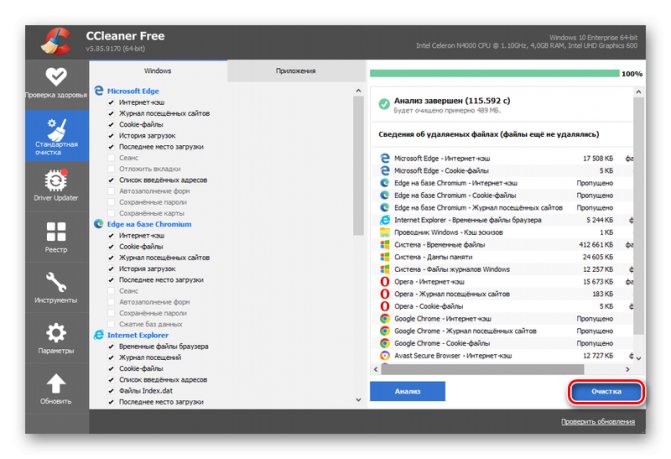This screenshot has height=459, width=671.
Task: Uncheck История загрузок under Edge на базе Chromium
Action: [111, 269]
